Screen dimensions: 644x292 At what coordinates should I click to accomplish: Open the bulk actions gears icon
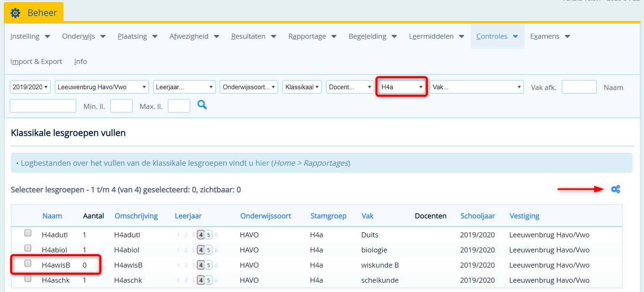(x=615, y=189)
